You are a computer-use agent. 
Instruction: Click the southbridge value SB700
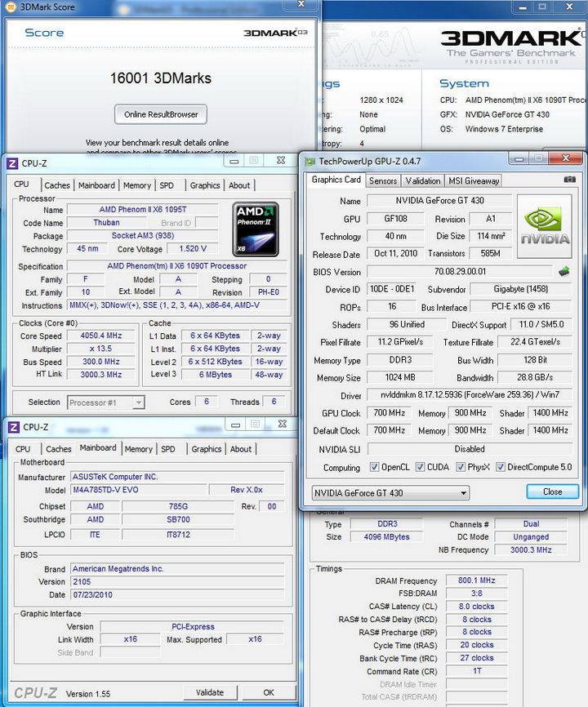(x=178, y=519)
